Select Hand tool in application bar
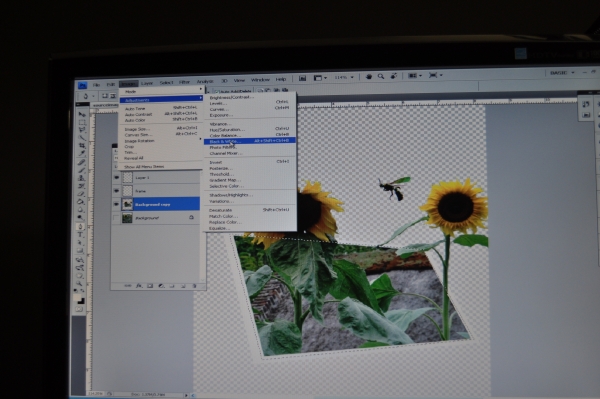This screenshot has height=399, width=600. click(x=369, y=77)
